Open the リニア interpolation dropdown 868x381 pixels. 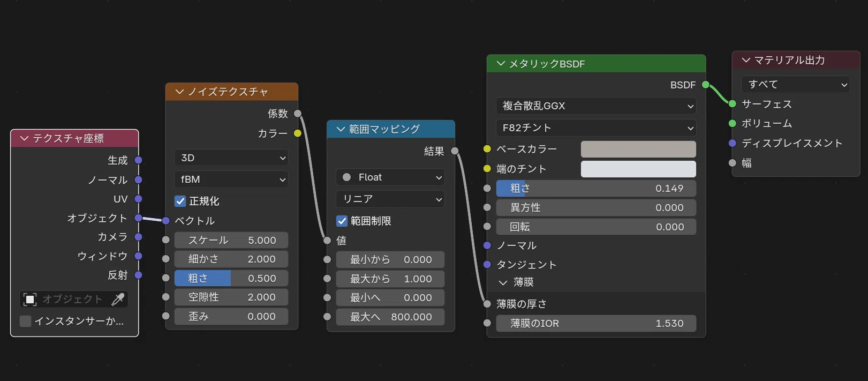click(390, 199)
